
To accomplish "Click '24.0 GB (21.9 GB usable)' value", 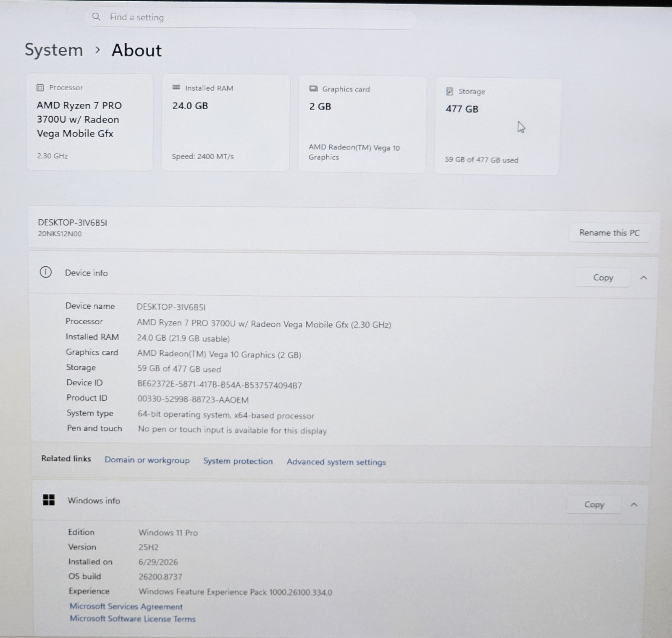I will pos(183,338).
